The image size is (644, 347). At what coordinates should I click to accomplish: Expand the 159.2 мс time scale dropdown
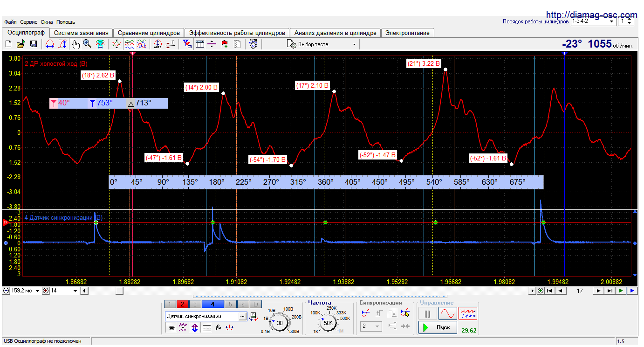36,291
